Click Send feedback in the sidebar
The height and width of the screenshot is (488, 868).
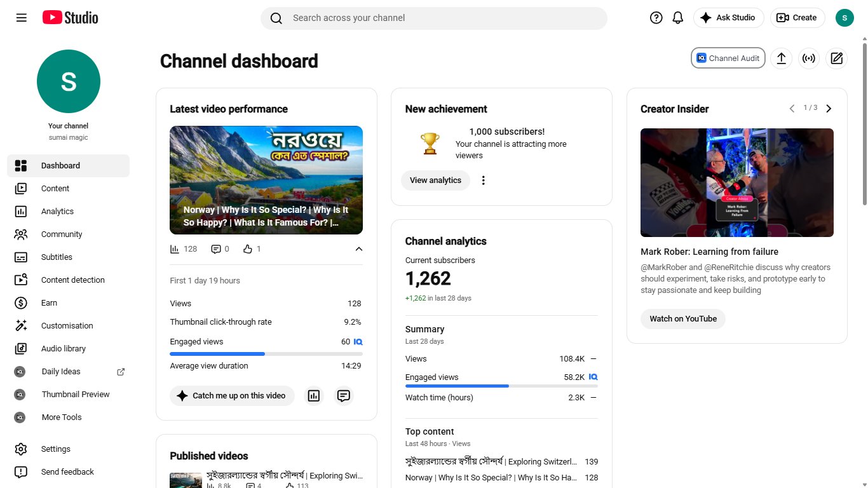tap(69, 472)
